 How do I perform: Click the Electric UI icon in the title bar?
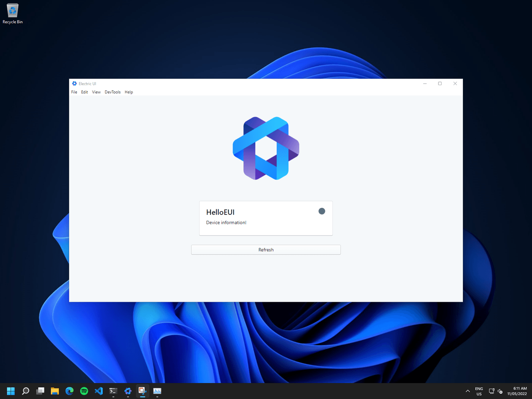point(74,83)
